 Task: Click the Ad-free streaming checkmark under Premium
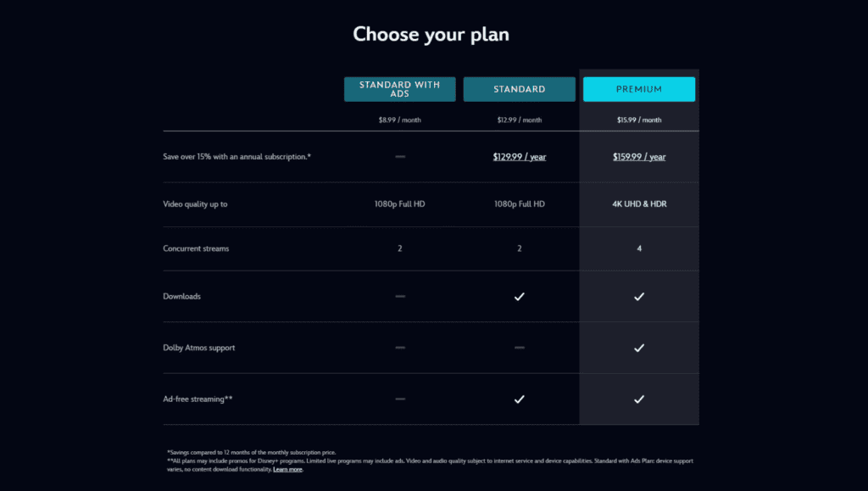[639, 399]
